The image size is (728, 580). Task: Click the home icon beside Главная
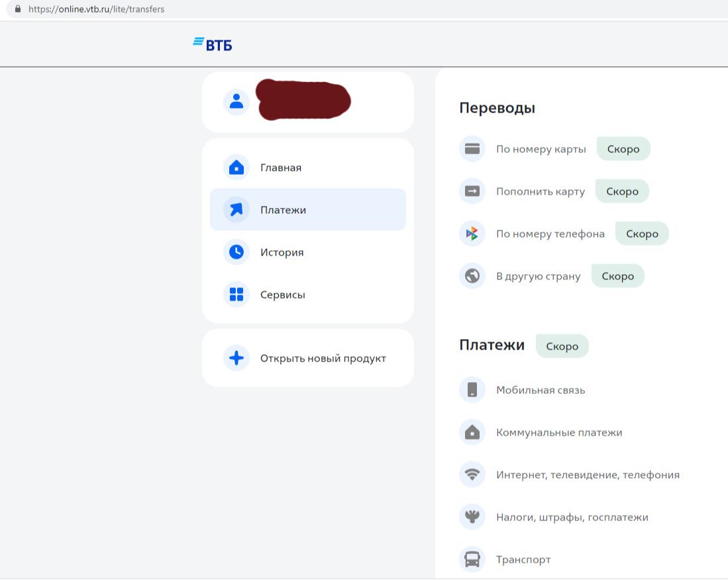tap(236, 168)
